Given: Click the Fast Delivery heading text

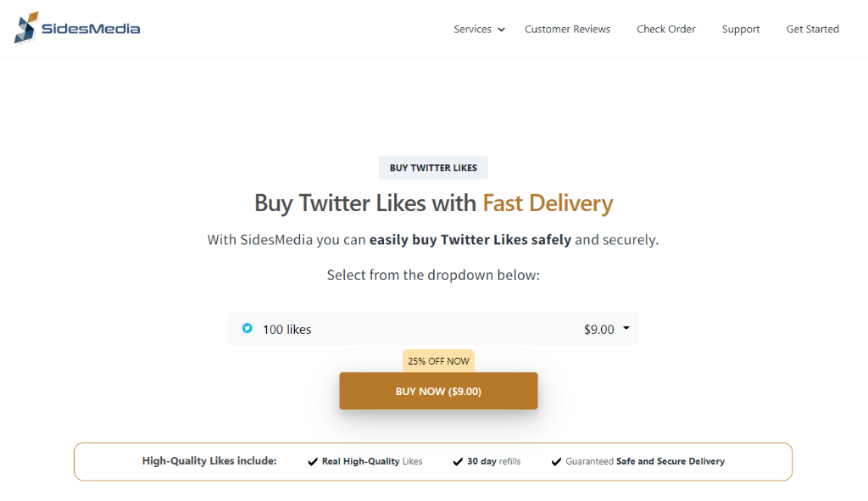Looking at the screenshot, I should point(548,203).
